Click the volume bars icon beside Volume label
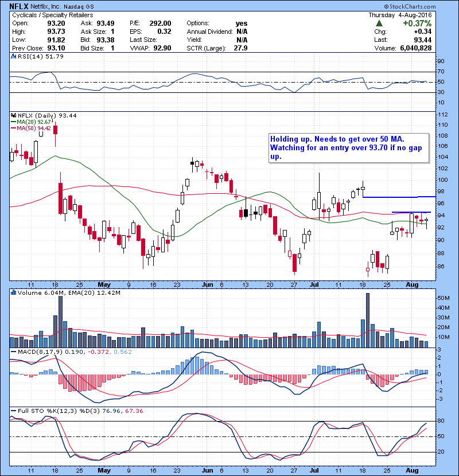Viewport: 459px width, 476px height. pos(13,292)
